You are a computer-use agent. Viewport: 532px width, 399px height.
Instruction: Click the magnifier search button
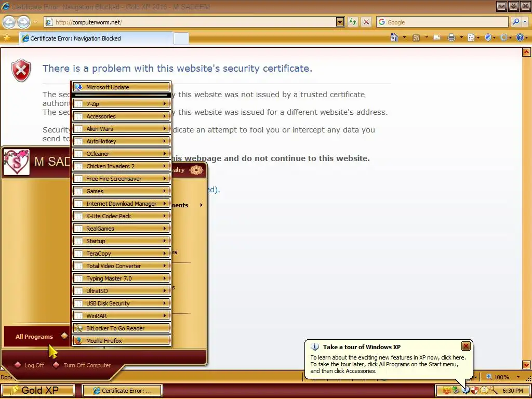tap(516, 22)
